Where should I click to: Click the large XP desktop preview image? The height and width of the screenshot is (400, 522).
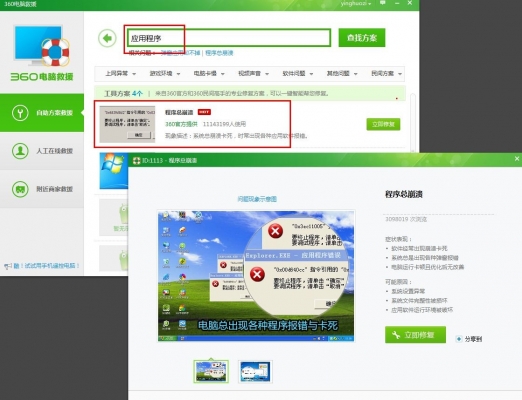tap(256, 276)
